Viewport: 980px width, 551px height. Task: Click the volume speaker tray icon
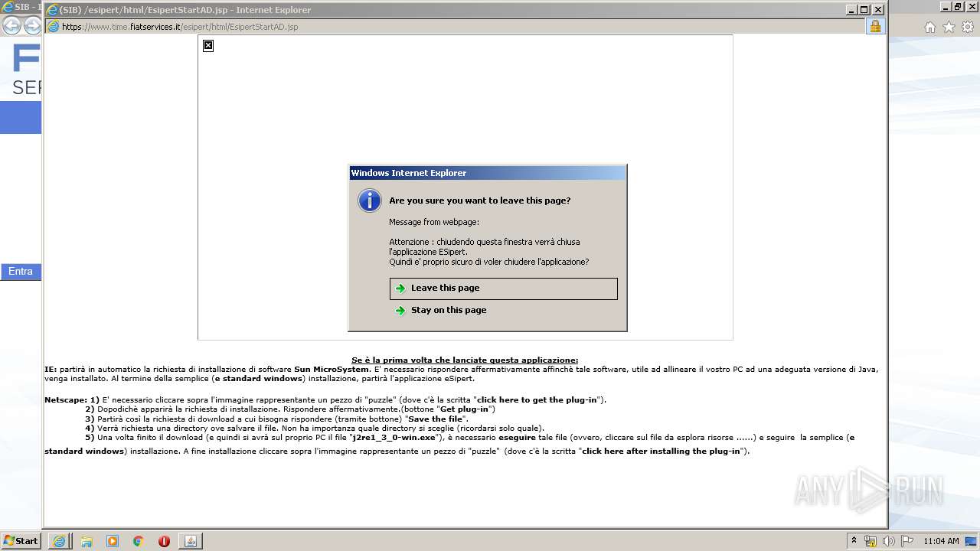(888, 541)
